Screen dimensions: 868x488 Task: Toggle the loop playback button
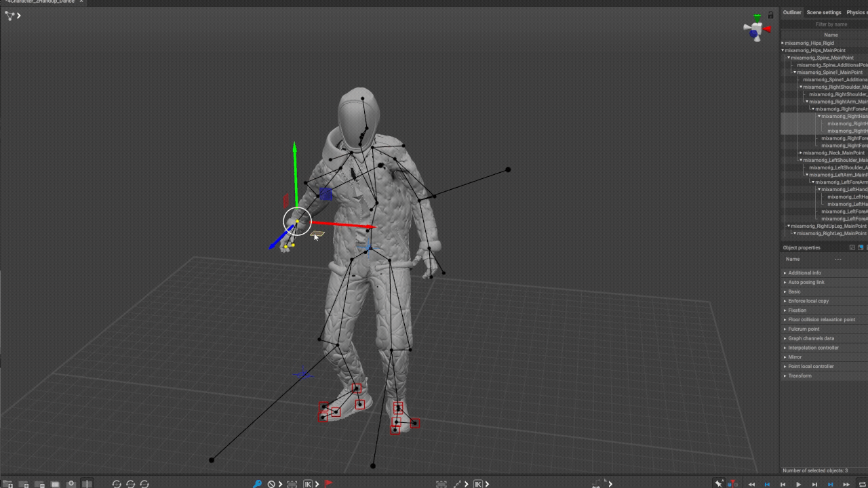pyautogui.click(x=863, y=484)
